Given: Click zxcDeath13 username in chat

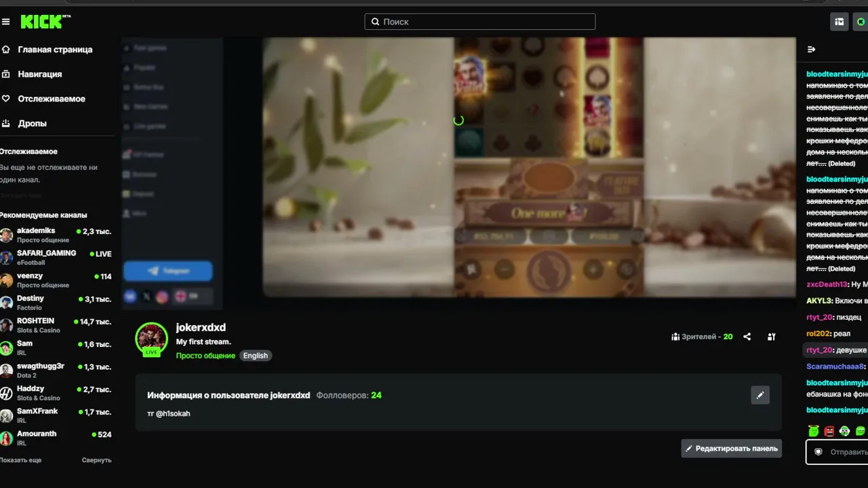Looking at the screenshot, I should [827, 285].
